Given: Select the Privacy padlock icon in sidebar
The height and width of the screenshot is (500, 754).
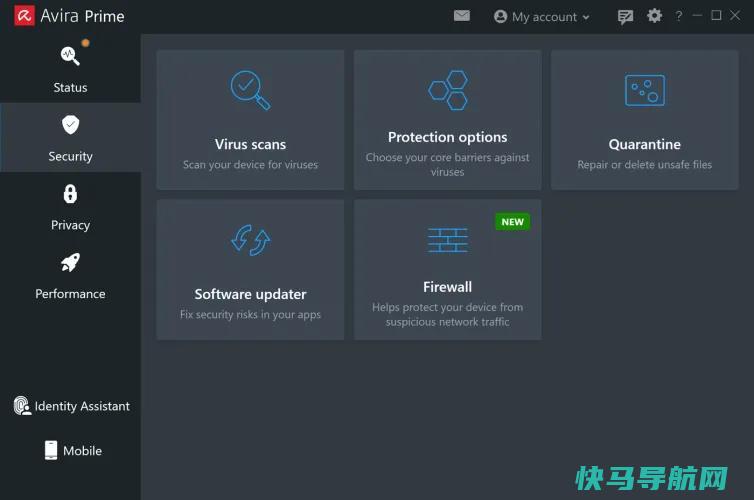Looking at the screenshot, I should pyautogui.click(x=70, y=194).
